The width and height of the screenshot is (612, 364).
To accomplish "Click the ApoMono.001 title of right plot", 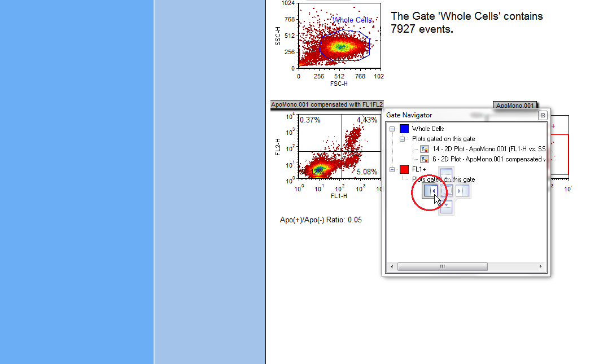I will (515, 106).
